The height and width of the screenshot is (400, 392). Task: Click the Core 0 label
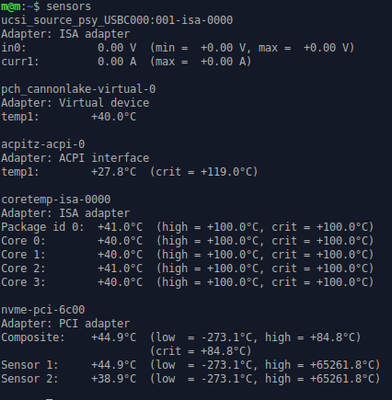pos(23,241)
